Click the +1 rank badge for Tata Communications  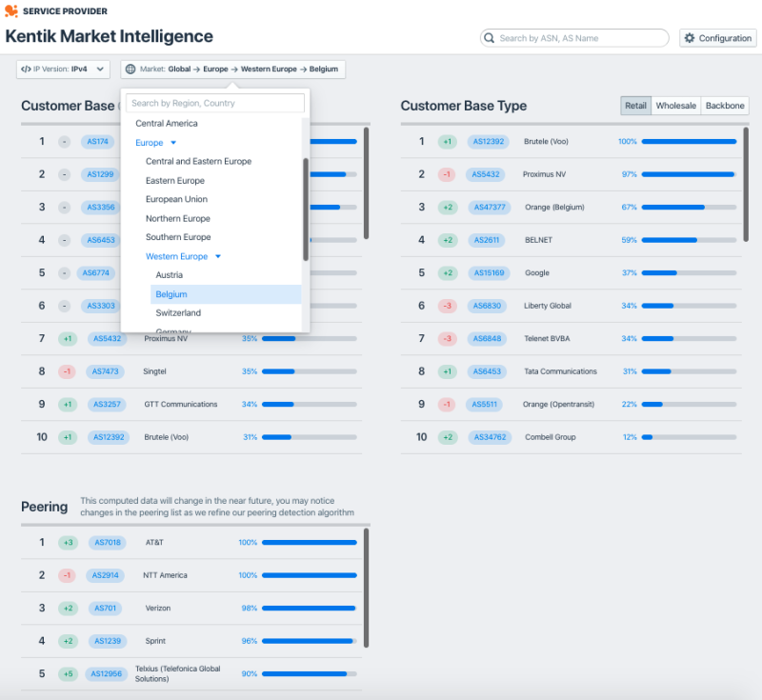coord(447,371)
